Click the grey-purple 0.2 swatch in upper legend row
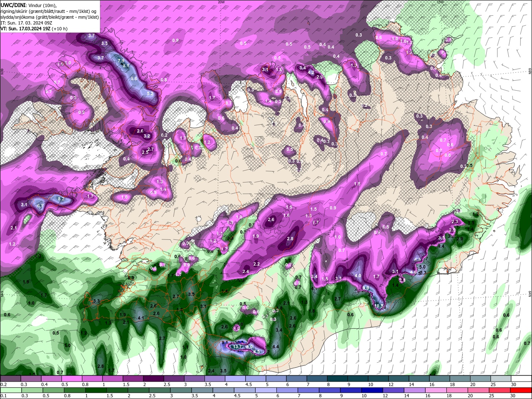Screen dimensions: 532x399 (x=10, y=379)
